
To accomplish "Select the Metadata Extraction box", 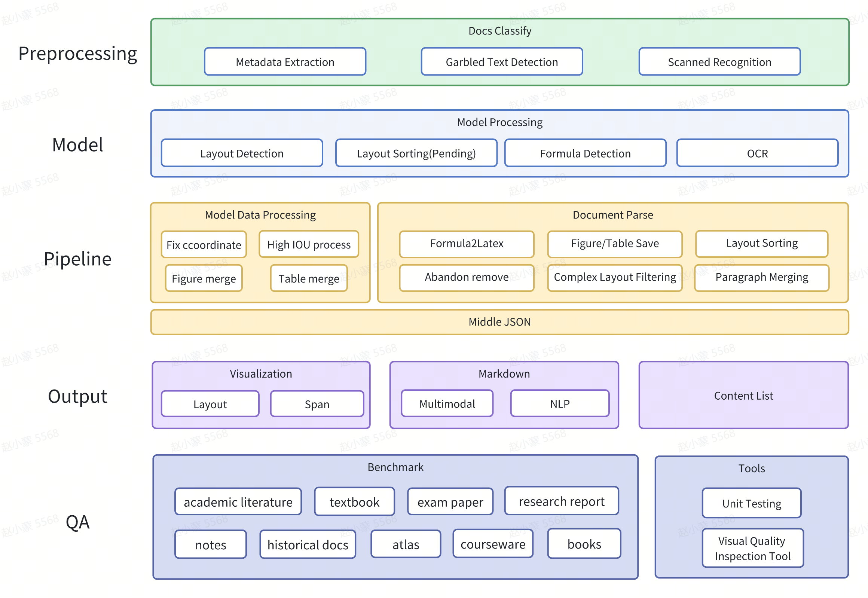I will click(285, 62).
